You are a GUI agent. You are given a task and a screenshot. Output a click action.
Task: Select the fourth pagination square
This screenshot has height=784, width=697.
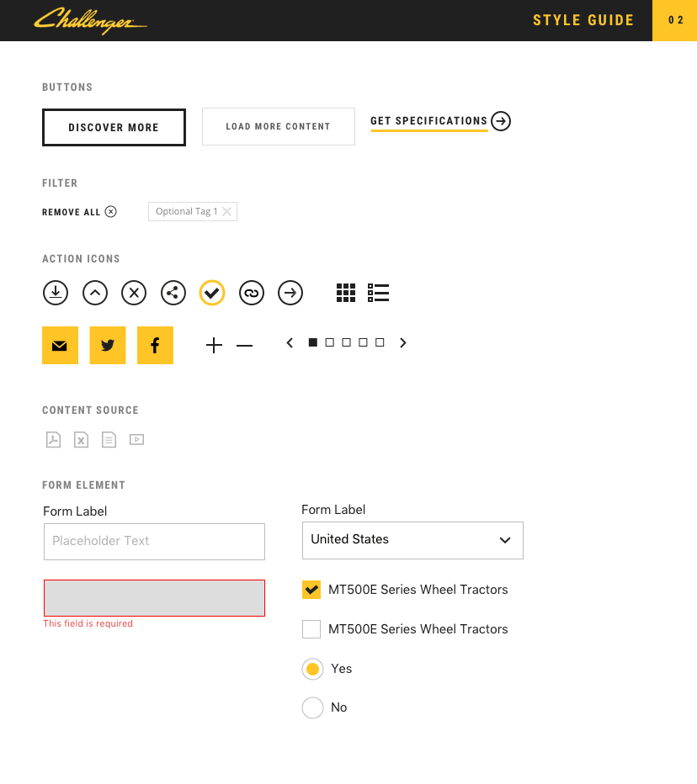pyautogui.click(x=364, y=342)
